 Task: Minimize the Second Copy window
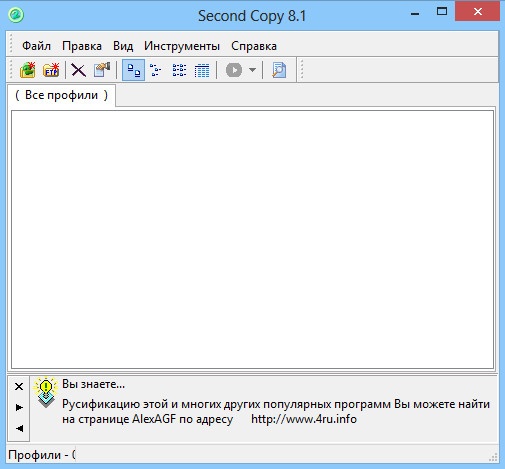pos(415,13)
